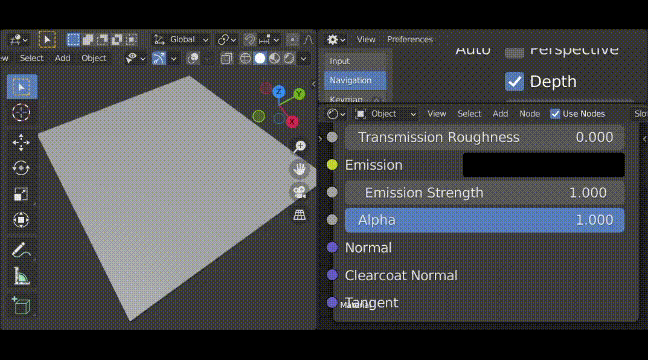The image size is (648, 360).
Task: Toggle the Use Nodes checkbox
Action: pos(555,114)
